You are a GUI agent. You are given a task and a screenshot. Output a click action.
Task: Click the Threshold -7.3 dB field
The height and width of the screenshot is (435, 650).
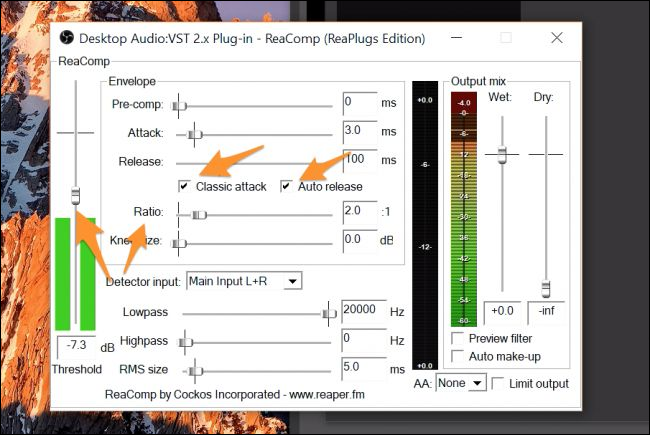click(x=76, y=347)
